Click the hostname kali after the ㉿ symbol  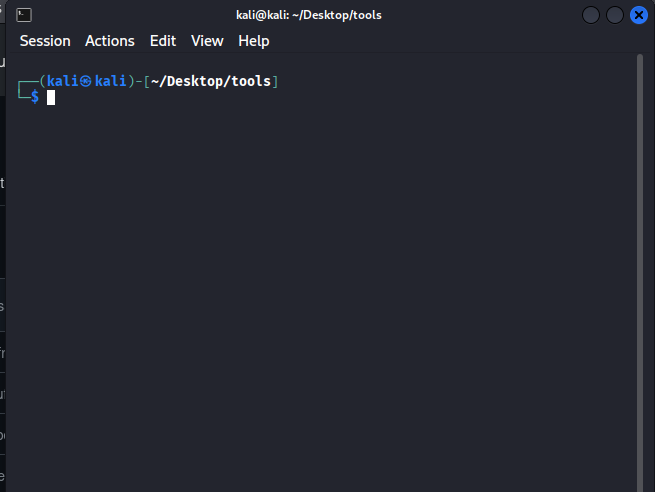110,81
